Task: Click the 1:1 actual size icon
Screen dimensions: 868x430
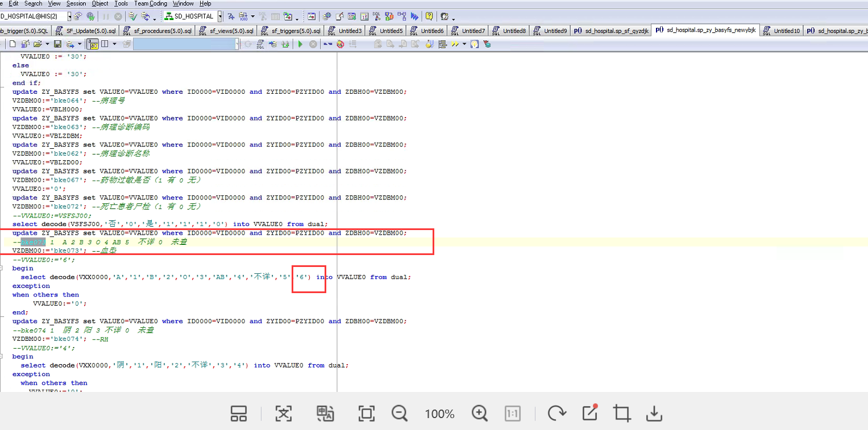Action: 513,414
